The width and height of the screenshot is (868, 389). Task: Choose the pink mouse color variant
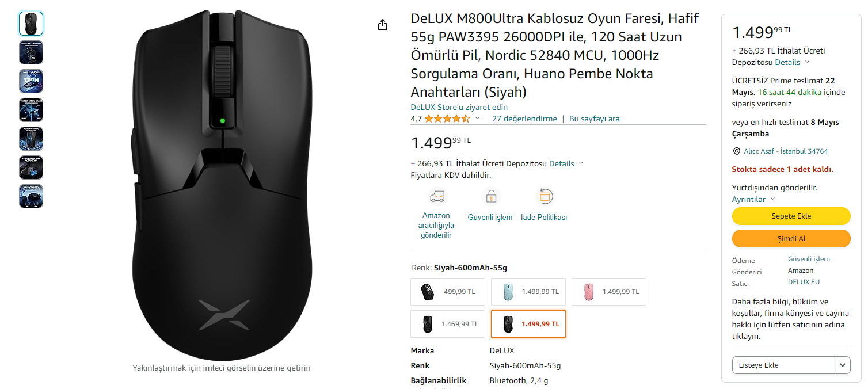(x=609, y=292)
